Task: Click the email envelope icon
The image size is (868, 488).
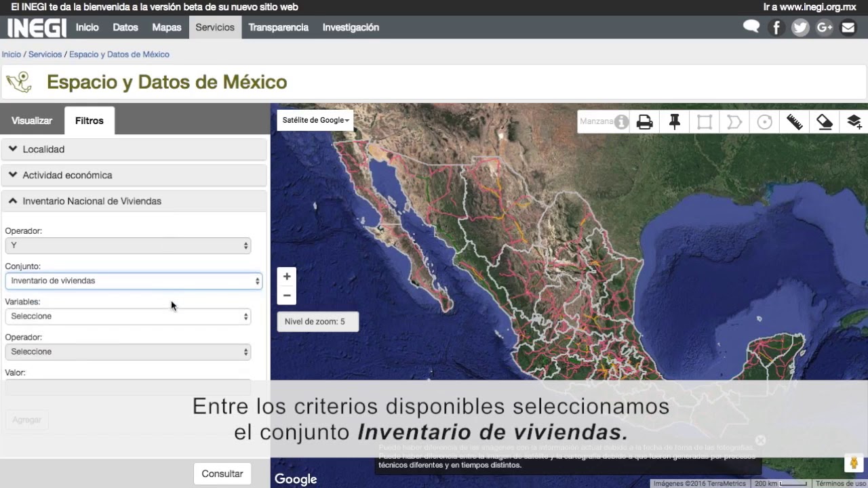Action: pyautogui.click(x=848, y=28)
